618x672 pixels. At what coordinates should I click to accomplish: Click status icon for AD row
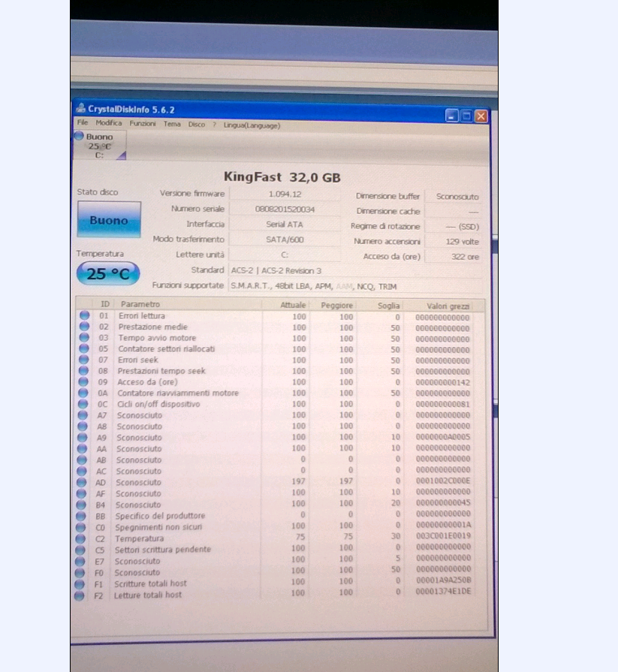coord(81,482)
